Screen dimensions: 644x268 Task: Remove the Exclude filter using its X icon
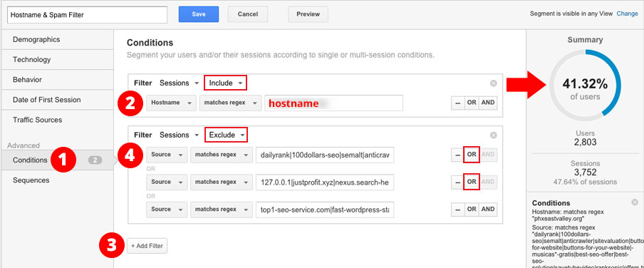click(x=493, y=135)
